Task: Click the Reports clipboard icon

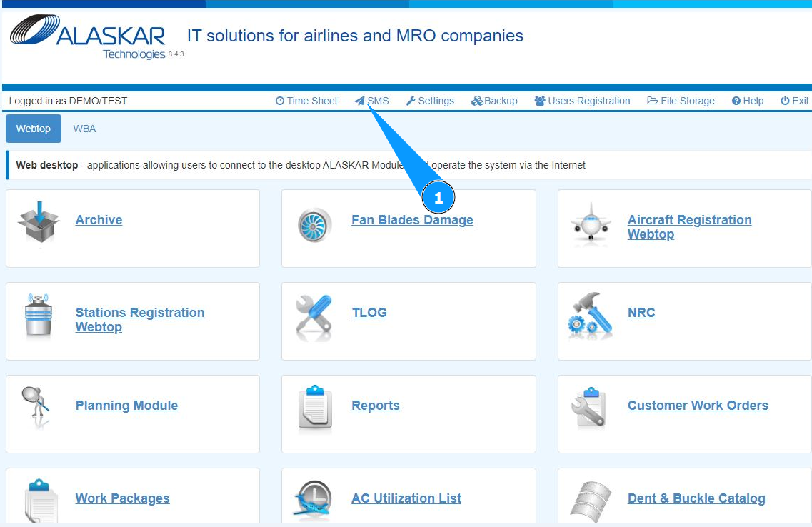Action: click(315, 408)
